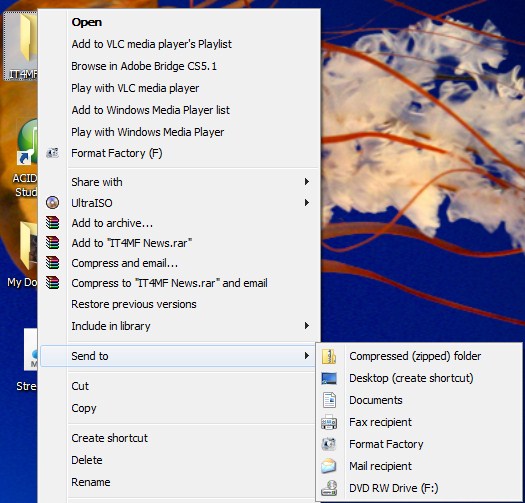Viewport: 525px width, 503px height.
Task: Click WinRAR icon beside Add to archive
Action: pyautogui.click(x=53, y=222)
